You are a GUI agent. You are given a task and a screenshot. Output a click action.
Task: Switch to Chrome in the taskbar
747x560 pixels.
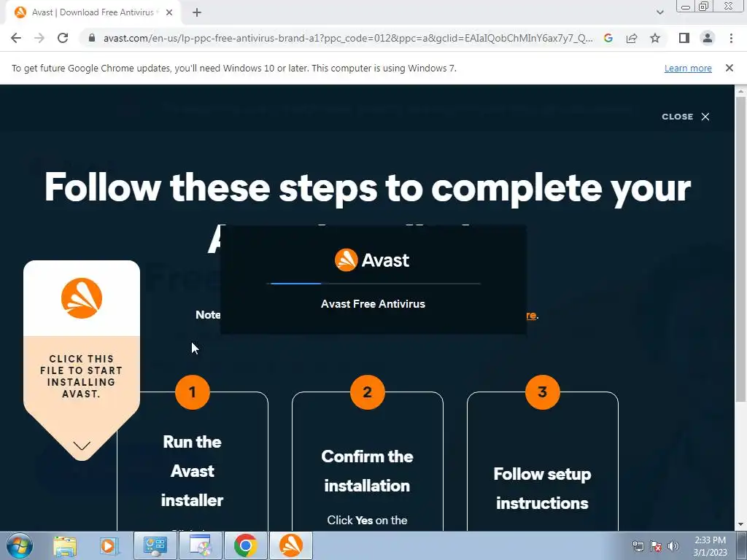coord(245,545)
